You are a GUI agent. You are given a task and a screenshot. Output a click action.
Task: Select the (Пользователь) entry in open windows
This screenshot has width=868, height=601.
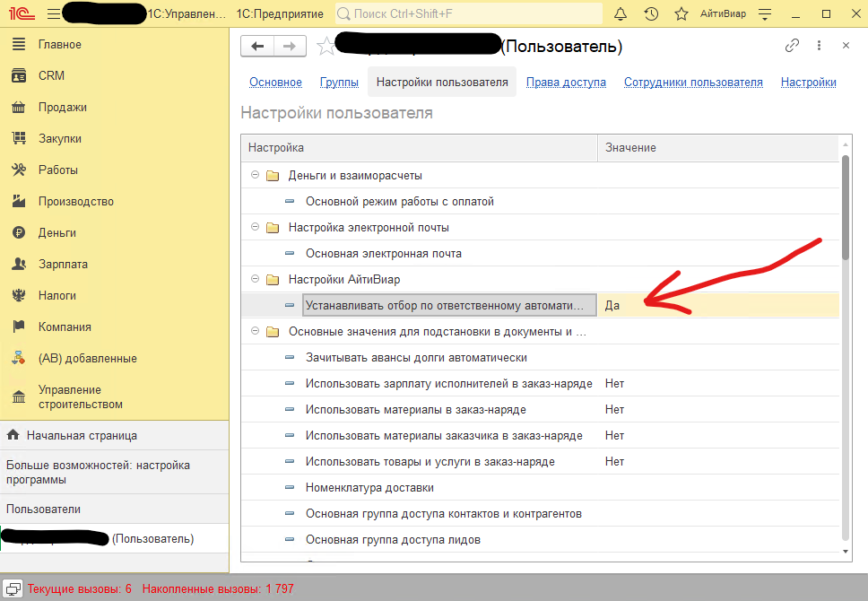click(114, 539)
